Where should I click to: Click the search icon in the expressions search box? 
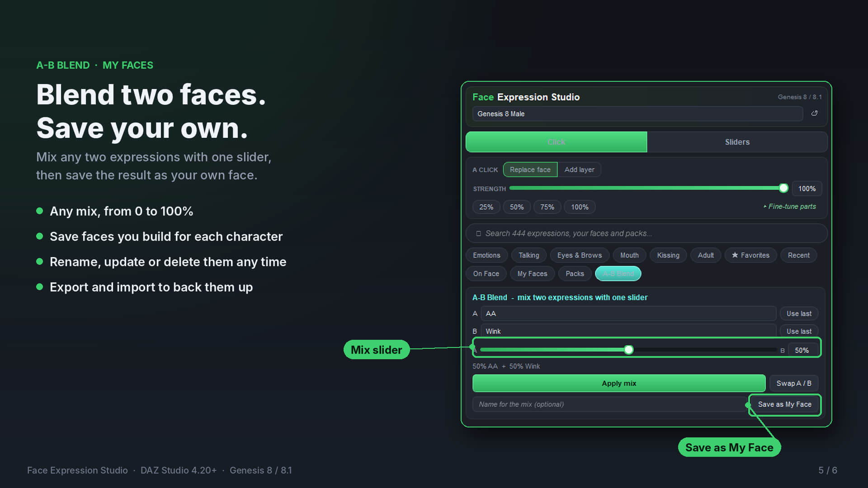point(478,234)
